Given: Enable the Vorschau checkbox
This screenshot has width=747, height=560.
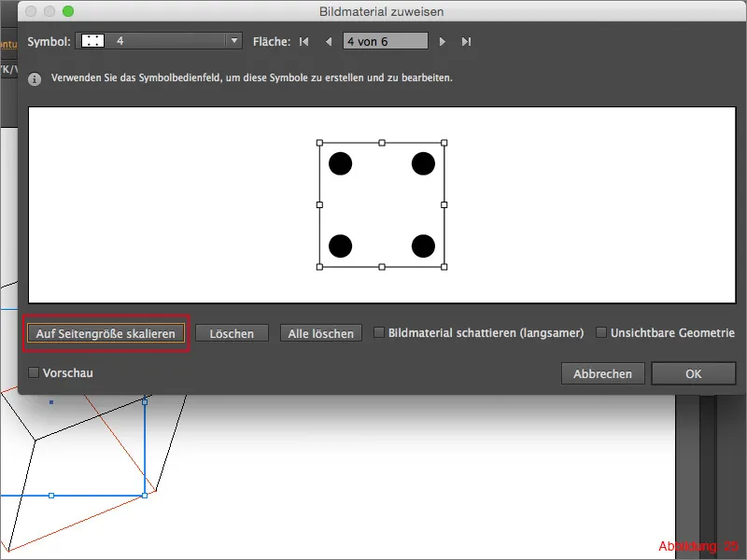Looking at the screenshot, I should click(34, 372).
